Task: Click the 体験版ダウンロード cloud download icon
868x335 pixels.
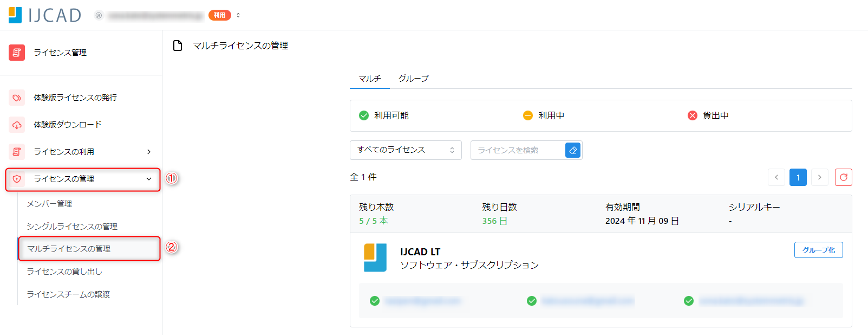Action: 17,125
